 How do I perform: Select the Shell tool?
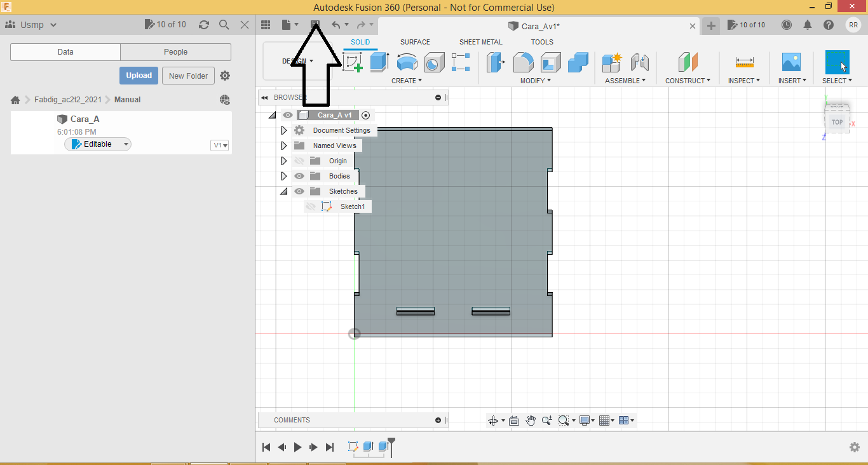[x=550, y=62]
